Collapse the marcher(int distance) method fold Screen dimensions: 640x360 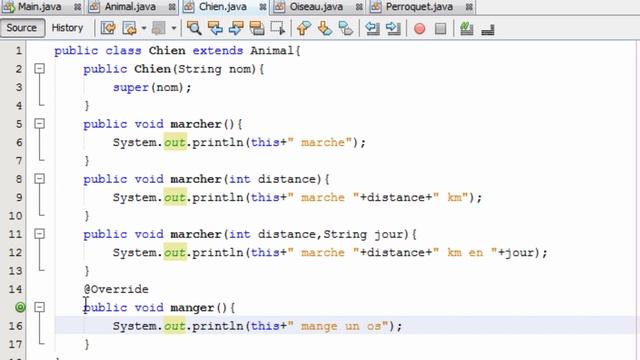point(39,179)
